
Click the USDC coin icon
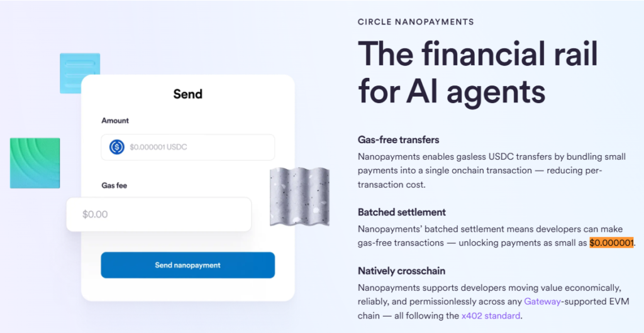117,147
